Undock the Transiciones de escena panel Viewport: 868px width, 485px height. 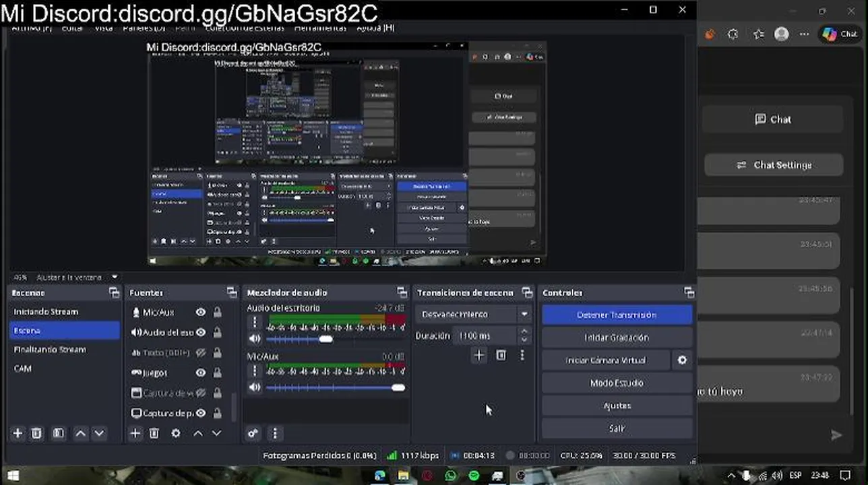pos(527,292)
